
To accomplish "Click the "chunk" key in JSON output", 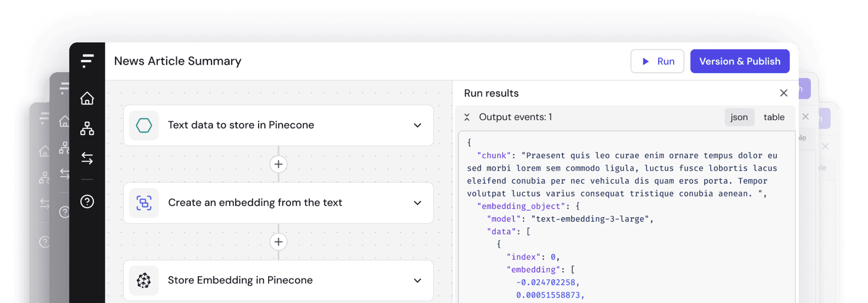I will point(494,156).
